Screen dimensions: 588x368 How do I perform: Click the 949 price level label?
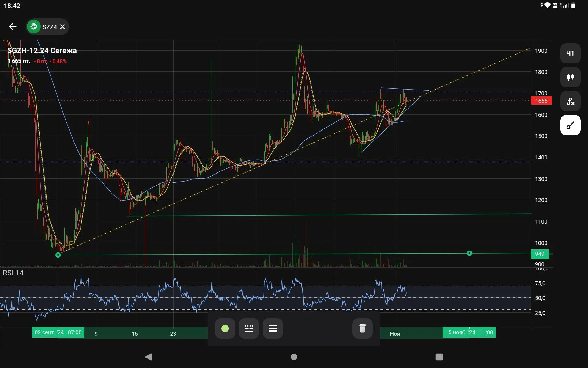(x=540, y=254)
